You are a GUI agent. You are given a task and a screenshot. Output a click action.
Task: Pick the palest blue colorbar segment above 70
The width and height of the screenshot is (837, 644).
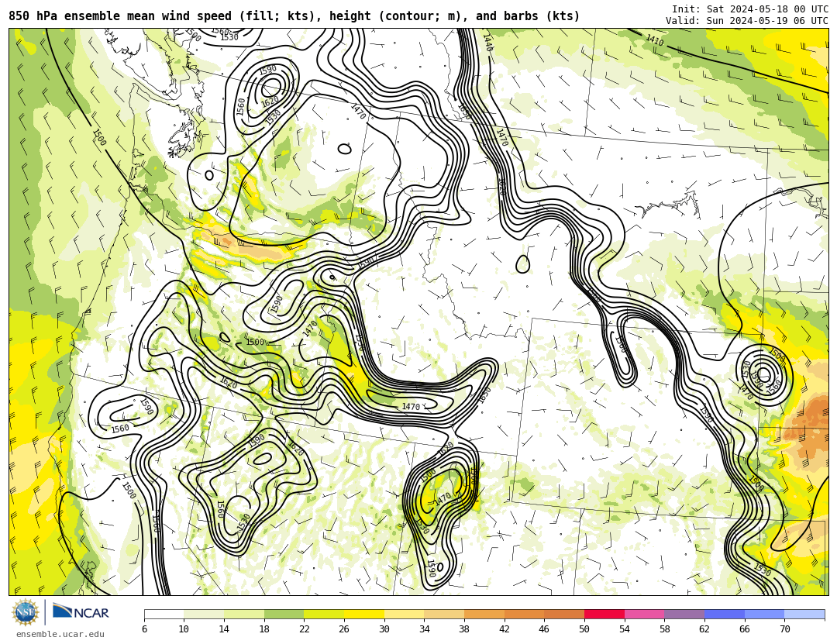click(x=804, y=614)
